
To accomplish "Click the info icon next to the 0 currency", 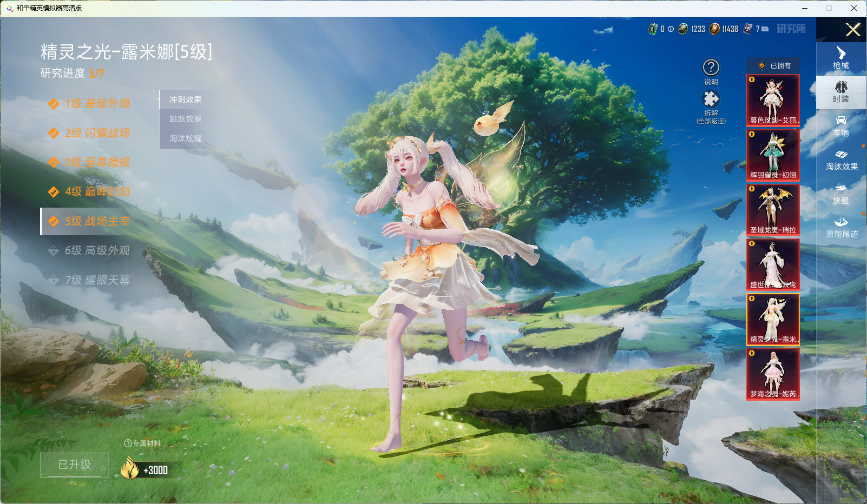I will pyautogui.click(x=671, y=29).
